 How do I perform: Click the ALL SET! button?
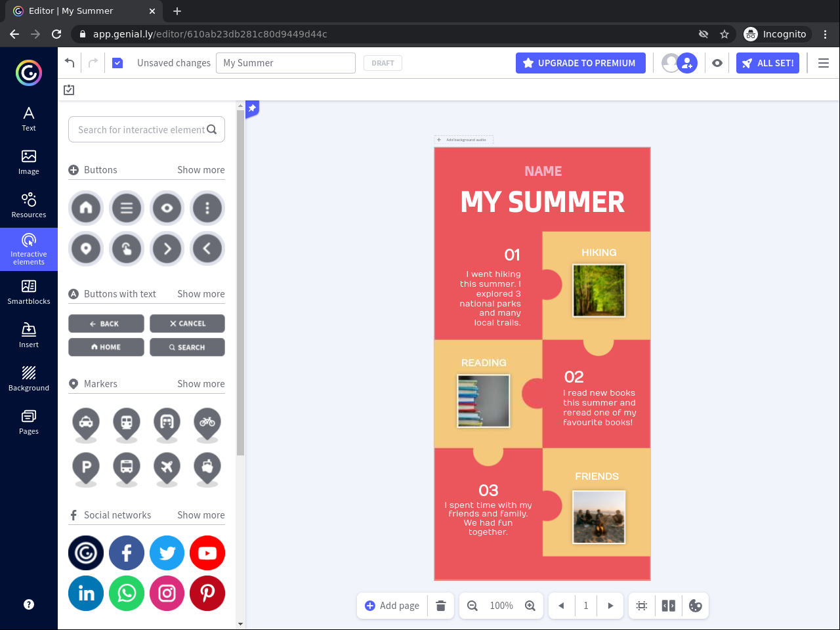tap(768, 63)
